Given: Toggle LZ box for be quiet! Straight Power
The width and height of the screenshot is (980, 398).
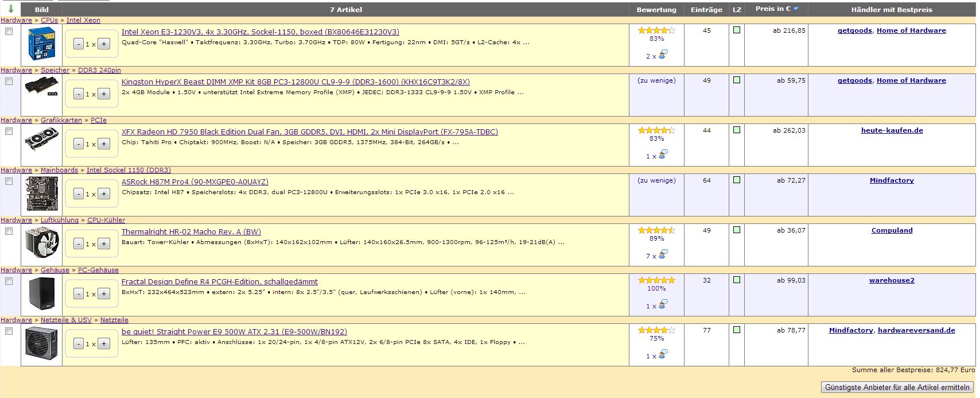Looking at the screenshot, I should [737, 330].
